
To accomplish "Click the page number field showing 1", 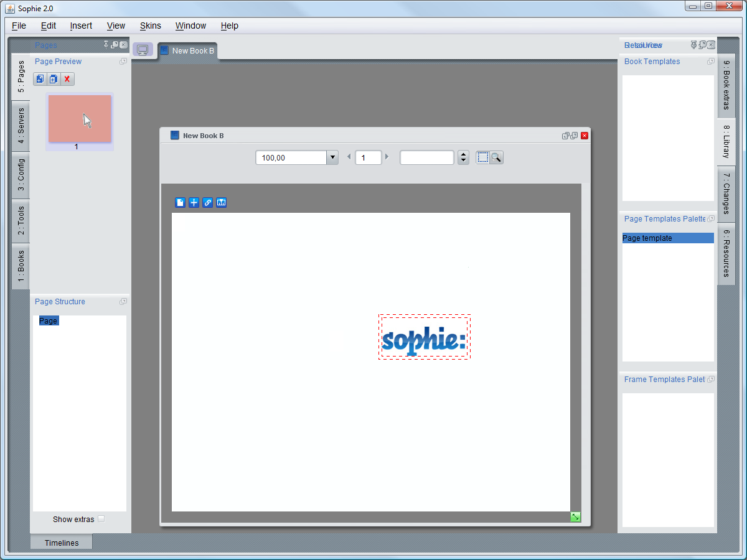I will (368, 157).
